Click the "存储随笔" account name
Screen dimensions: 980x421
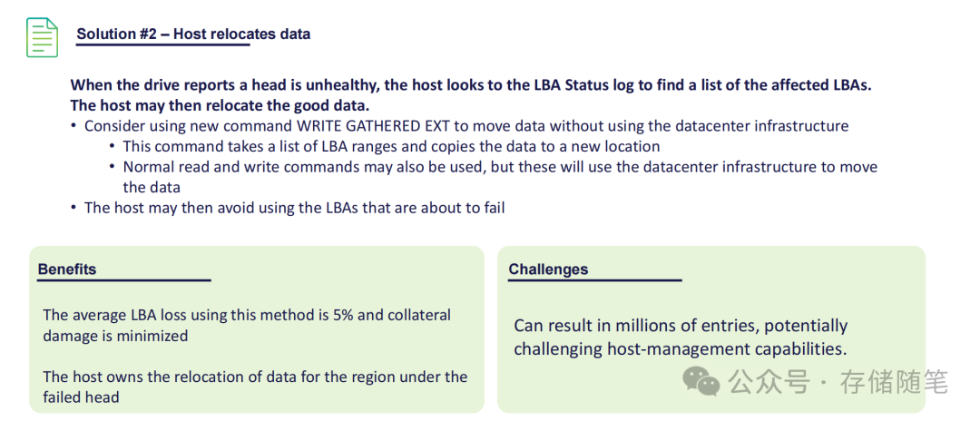tap(894, 382)
